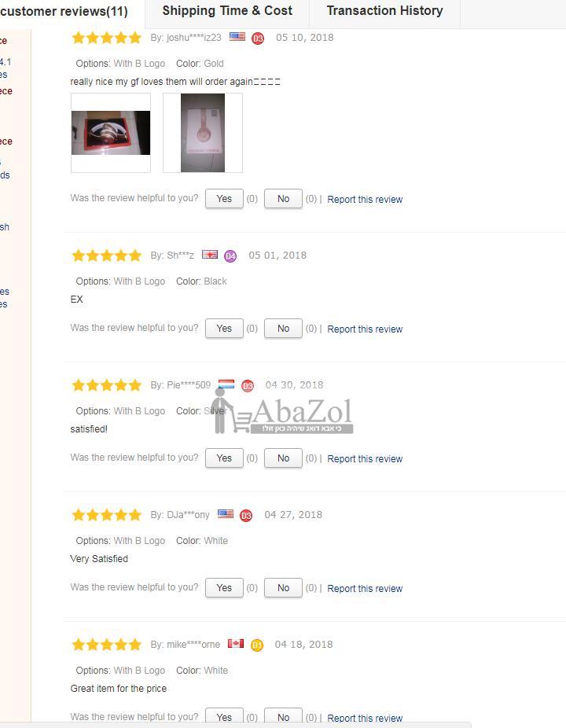Vote No on DJa***ony's Very Satisfied review
The image size is (566, 728).
coord(283,588)
